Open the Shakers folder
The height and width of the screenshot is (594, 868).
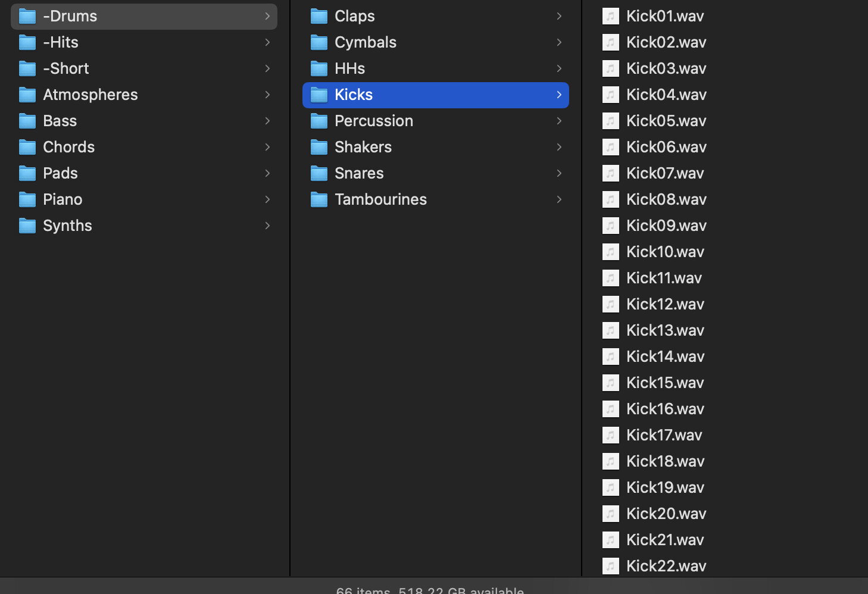[x=363, y=147]
